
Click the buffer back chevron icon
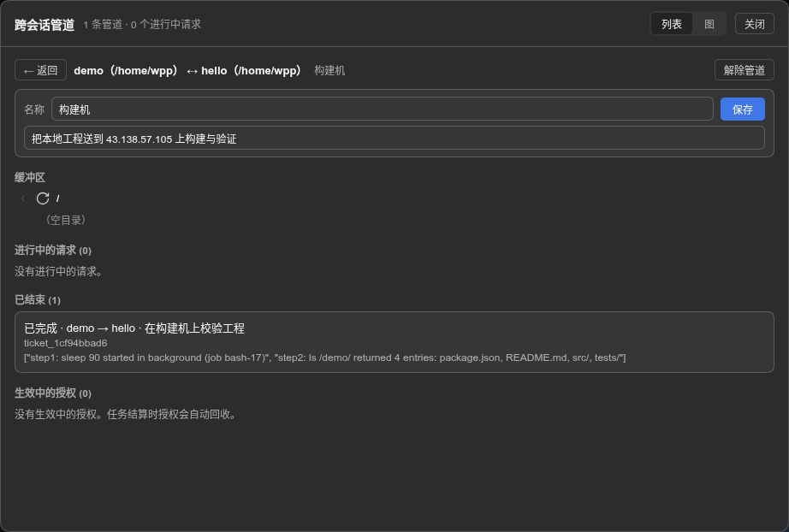point(23,198)
